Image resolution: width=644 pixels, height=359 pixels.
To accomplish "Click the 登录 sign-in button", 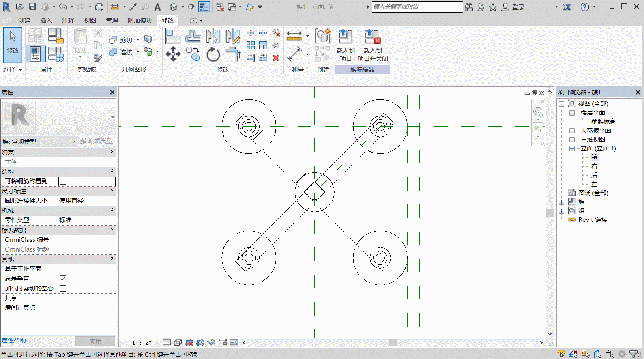I will point(513,7).
